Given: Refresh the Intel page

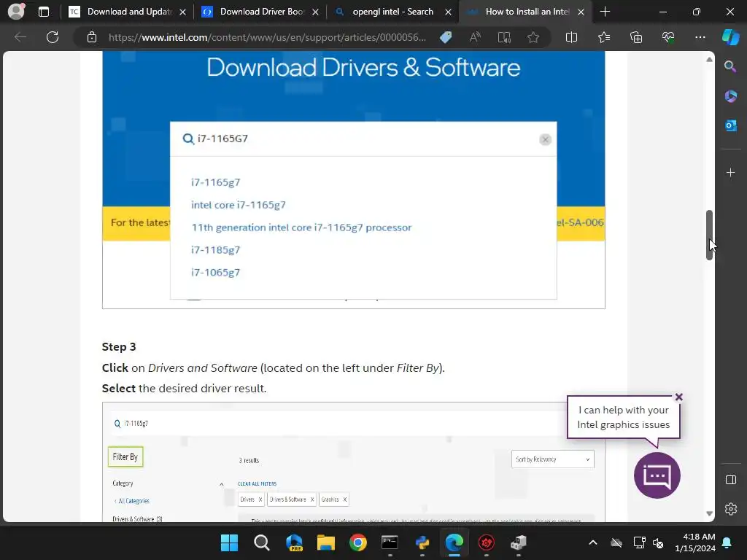Looking at the screenshot, I should pyautogui.click(x=53, y=37).
